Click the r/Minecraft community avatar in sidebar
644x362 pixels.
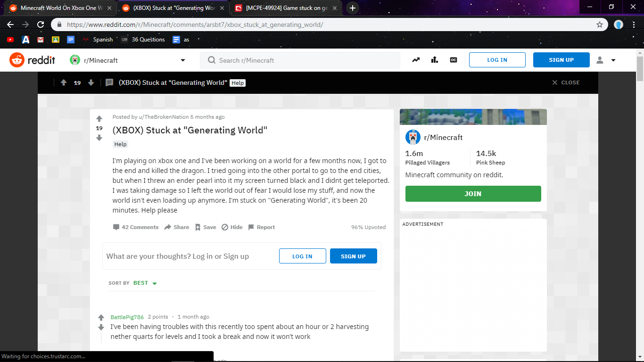(x=413, y=137)
